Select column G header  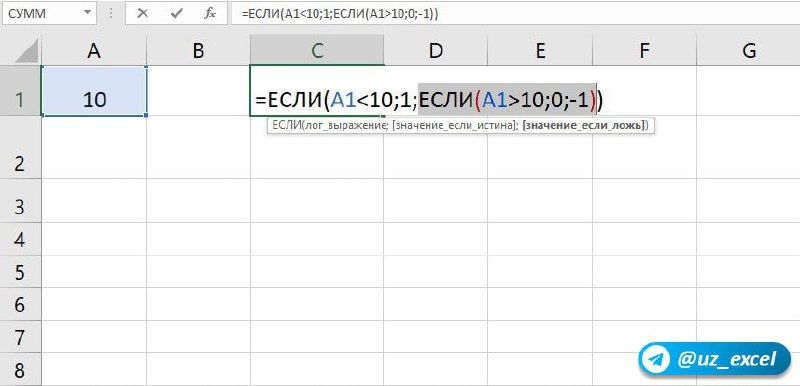click(x=748, y=50)
